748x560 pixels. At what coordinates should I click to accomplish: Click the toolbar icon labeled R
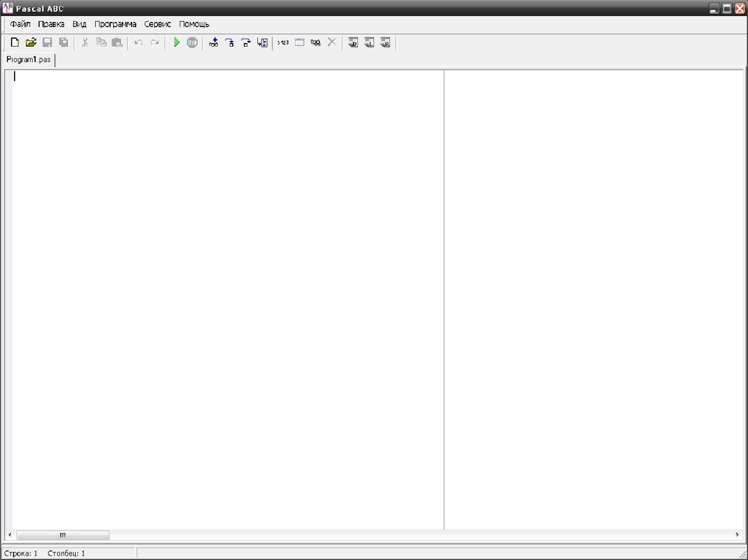click(x=386, y=42)
